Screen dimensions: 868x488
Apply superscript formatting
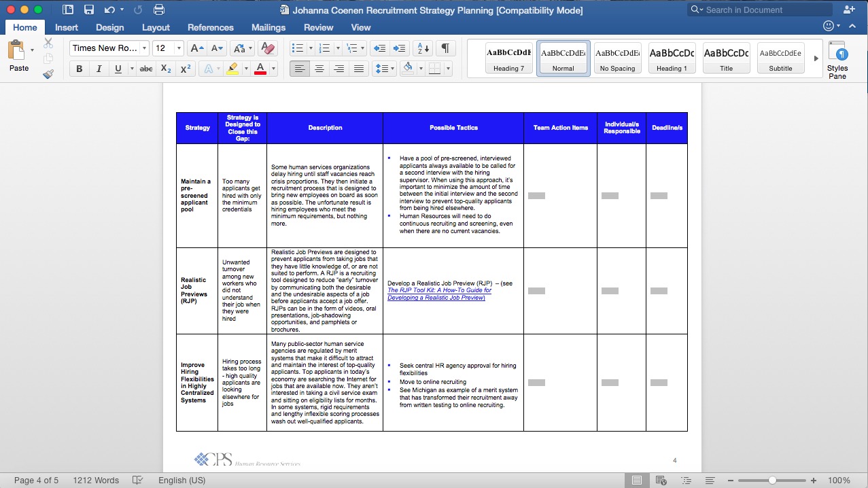click(185, 68)
